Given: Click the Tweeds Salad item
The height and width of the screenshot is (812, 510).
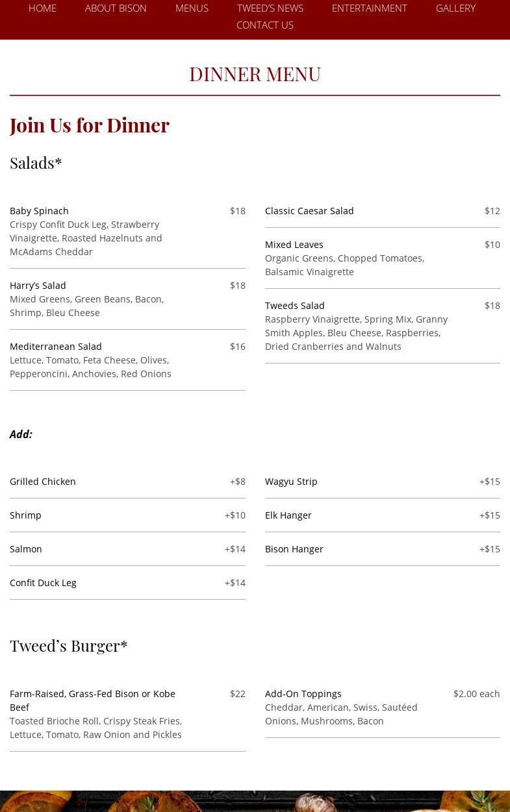Looking at the screenshot, I should pyautogui.click(x=294, y=306).
